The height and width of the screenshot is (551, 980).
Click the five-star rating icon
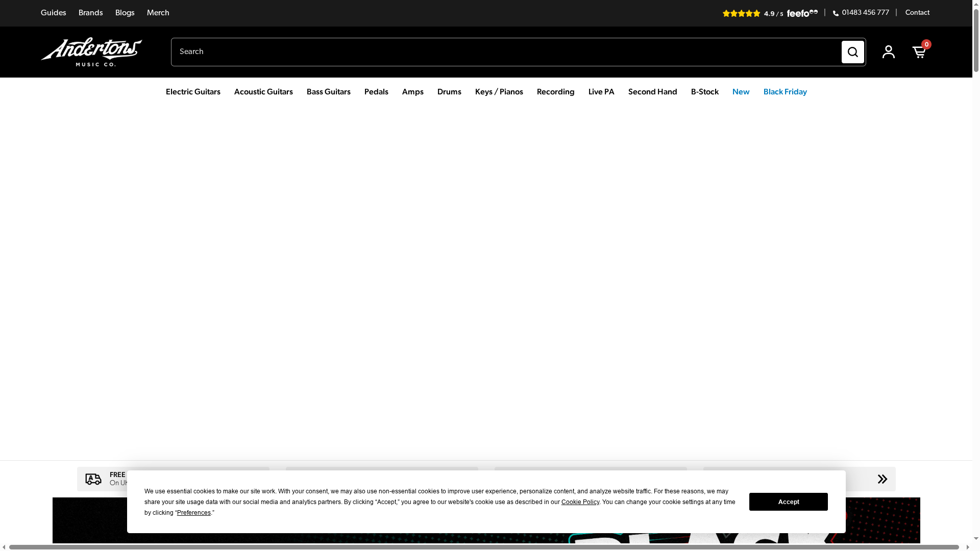tap(741, 13)
